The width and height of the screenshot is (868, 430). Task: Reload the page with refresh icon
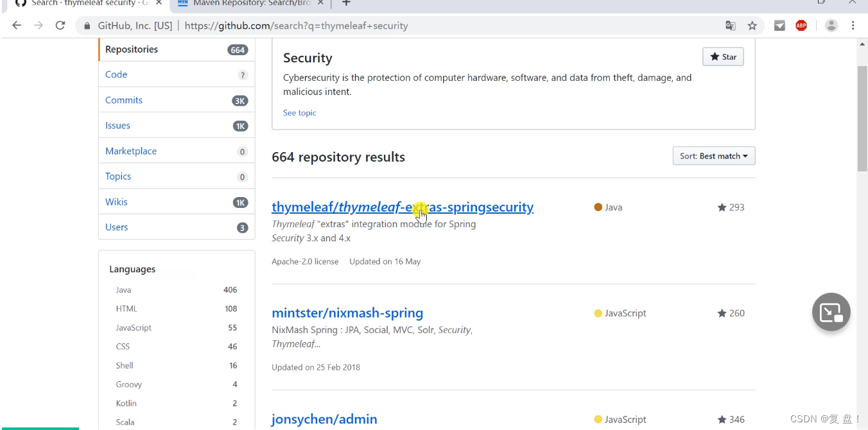coord(60,26)
